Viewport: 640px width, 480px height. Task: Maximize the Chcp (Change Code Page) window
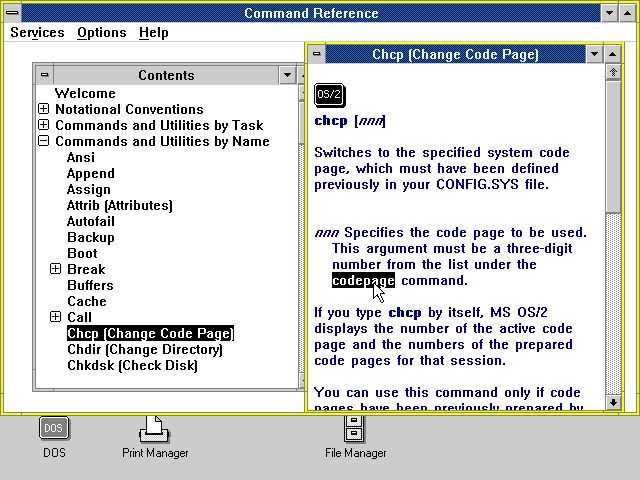click(x=612, y=54)
